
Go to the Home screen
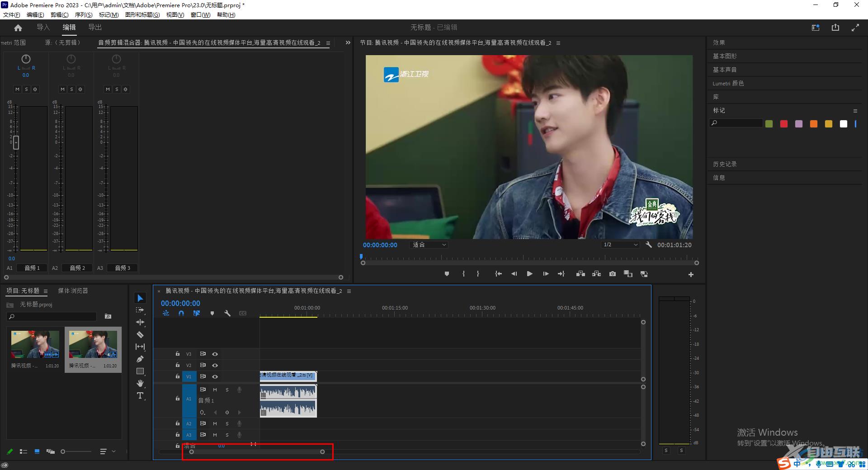18,28
